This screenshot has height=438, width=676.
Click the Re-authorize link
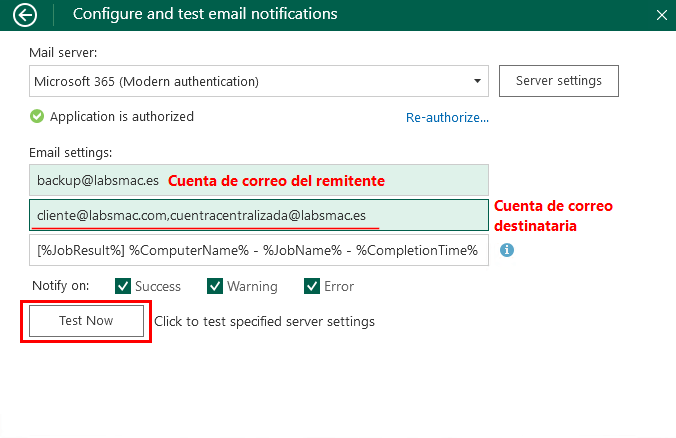447,118
